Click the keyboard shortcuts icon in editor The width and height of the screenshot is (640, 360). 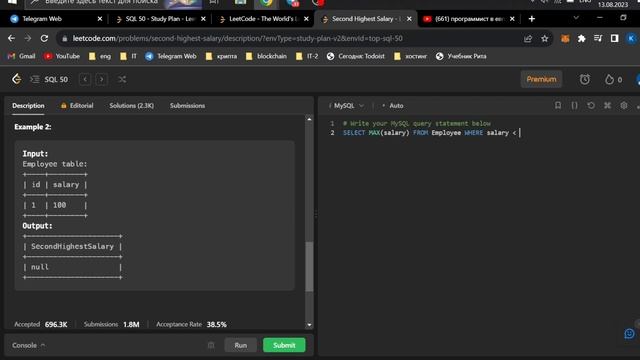pos(607,105)
